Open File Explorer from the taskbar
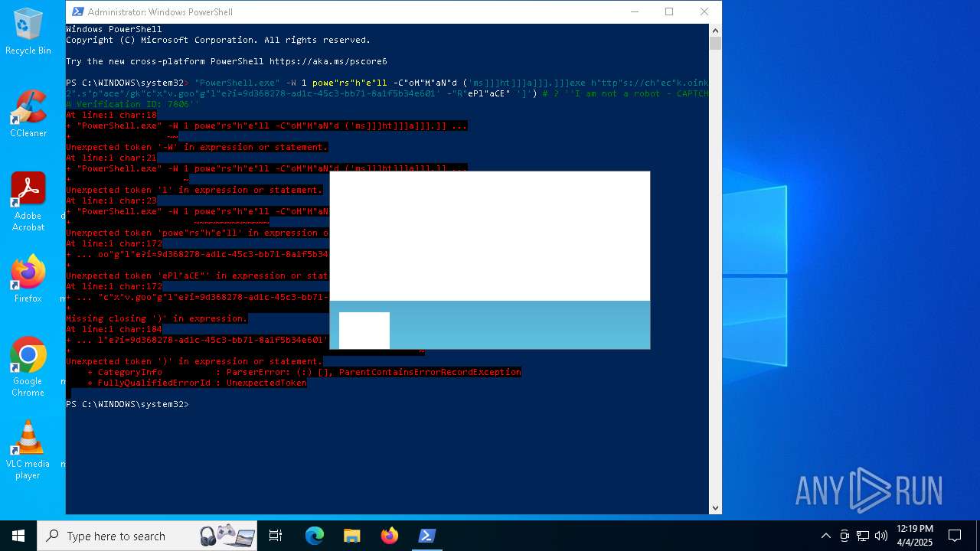This screenshot has width=980, height=551. (351, 536)
